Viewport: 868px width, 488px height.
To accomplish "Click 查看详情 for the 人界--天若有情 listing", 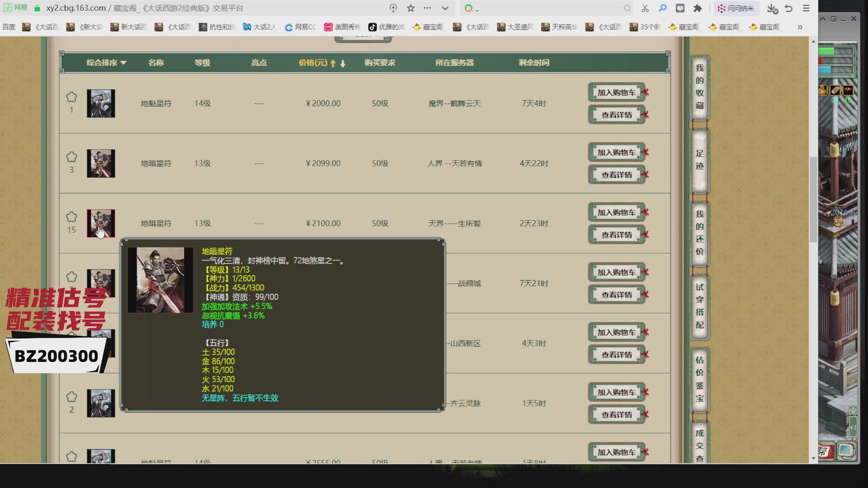I will (x=616, y=175).
